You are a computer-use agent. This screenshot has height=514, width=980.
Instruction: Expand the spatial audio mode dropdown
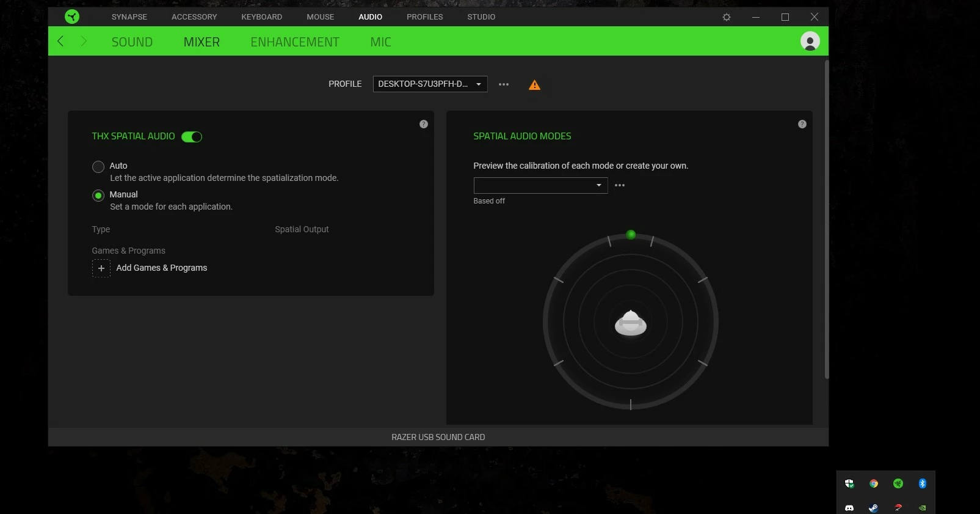[x=540, y=185]
